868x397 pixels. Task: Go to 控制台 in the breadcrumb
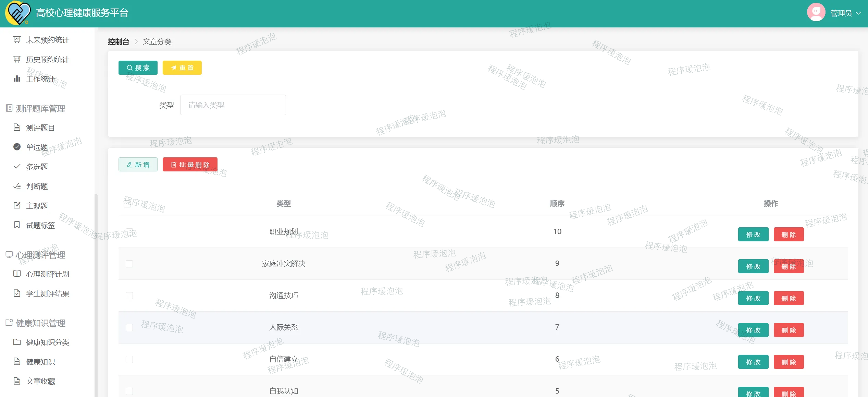coord(119,42)
